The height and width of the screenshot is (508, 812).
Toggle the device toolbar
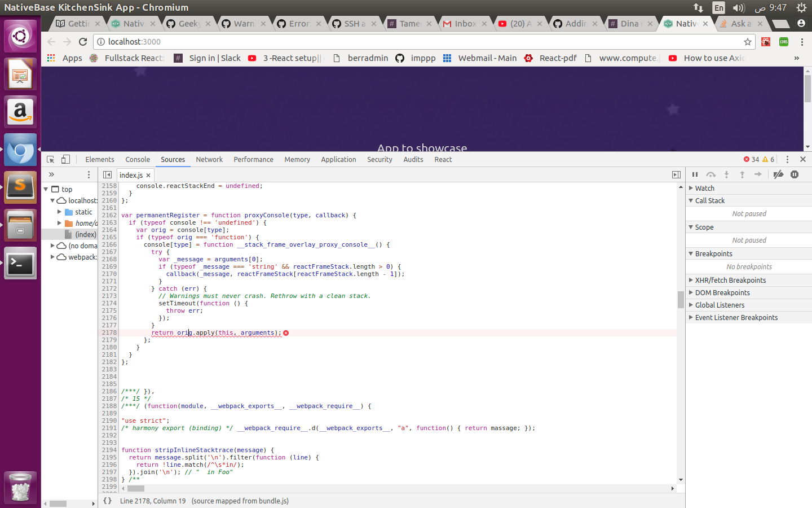coord(65,160)
